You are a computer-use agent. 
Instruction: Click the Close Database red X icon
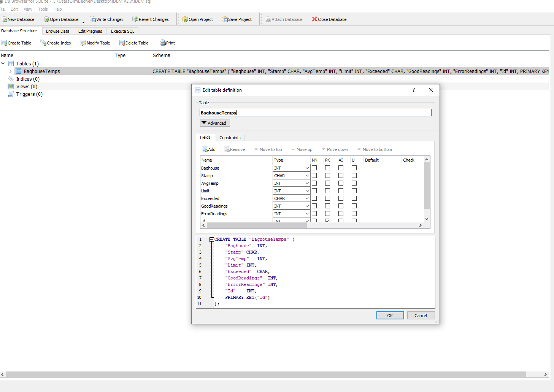(x=314, y=19)
